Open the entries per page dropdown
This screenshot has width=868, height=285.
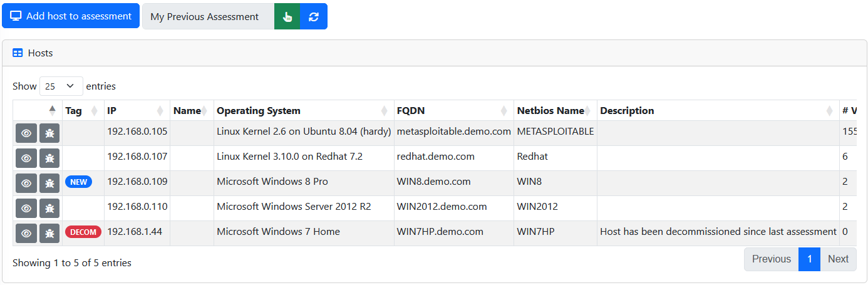pos(61,86)
